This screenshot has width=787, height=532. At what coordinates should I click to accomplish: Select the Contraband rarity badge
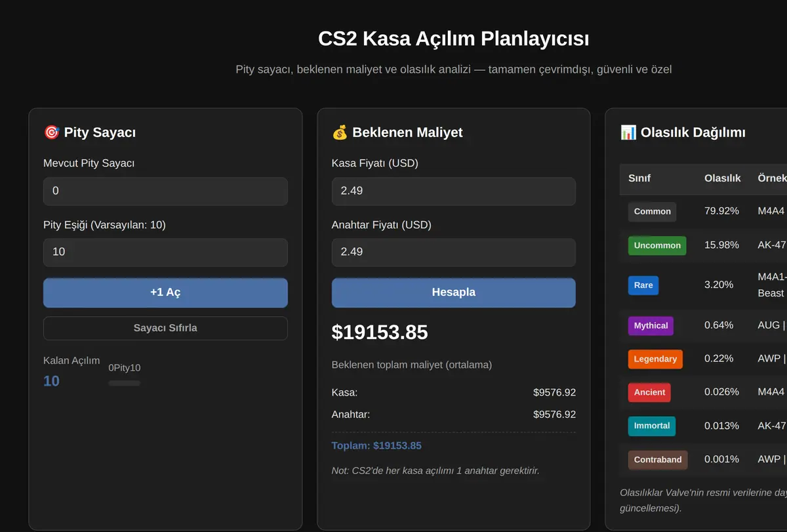pyautogui.click(x=658, y=460)
